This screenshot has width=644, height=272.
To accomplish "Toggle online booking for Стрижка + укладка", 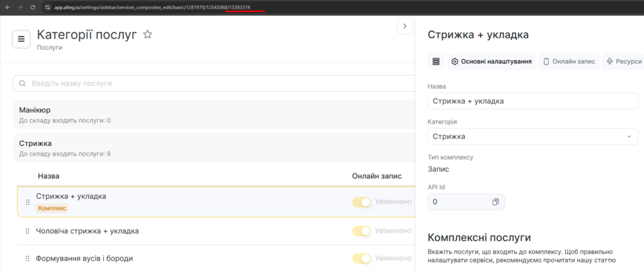I will tap(361, 202).
